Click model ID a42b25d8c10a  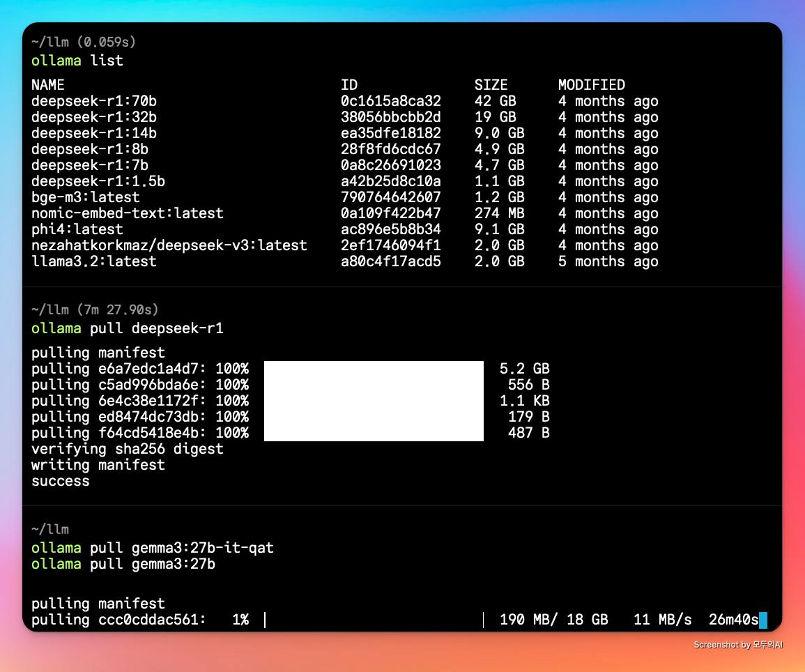click(x=391, y=181)
